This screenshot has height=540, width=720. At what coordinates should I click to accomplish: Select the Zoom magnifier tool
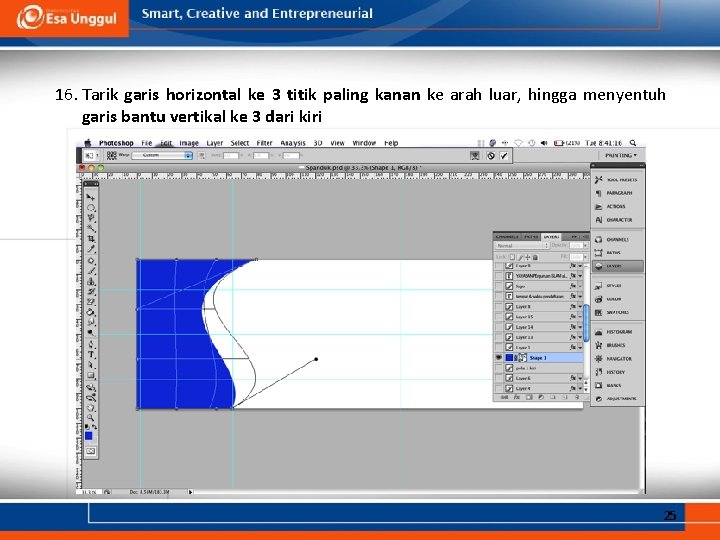tap(91, 418)
